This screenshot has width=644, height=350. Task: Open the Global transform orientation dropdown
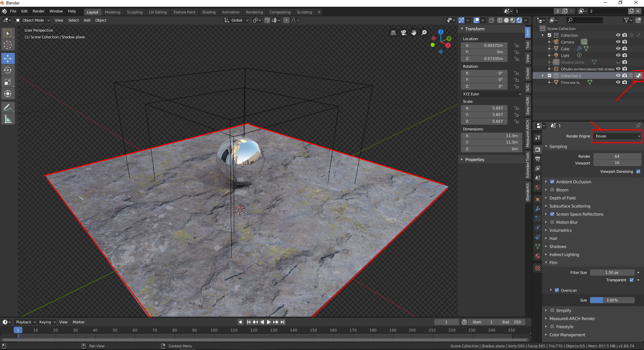[x=237, y=20]
